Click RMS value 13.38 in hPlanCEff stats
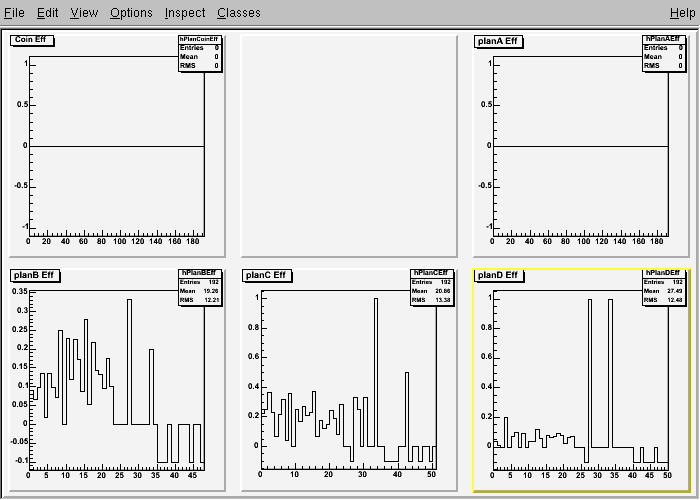This screenshot has height=500, width=700. tap(443, 300)
